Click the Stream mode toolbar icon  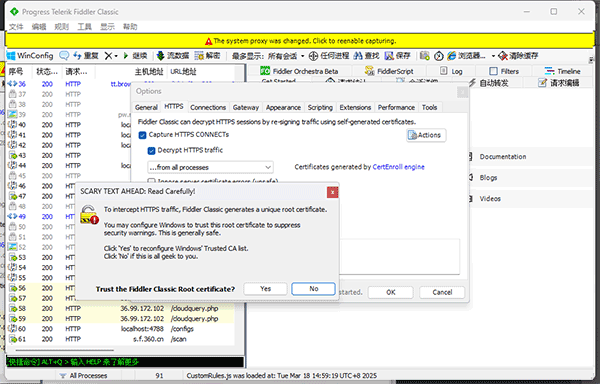click(x=161, y=56)
